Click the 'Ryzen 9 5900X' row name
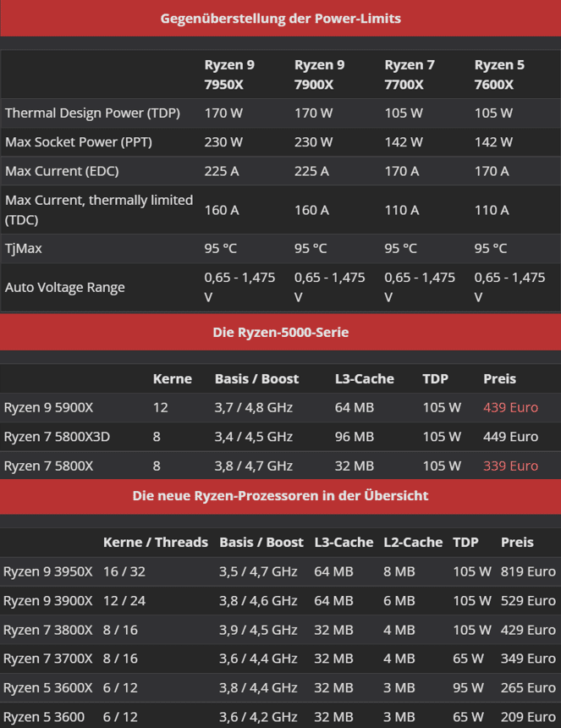This screenshot has height=728, width=561. coord(48,408)
